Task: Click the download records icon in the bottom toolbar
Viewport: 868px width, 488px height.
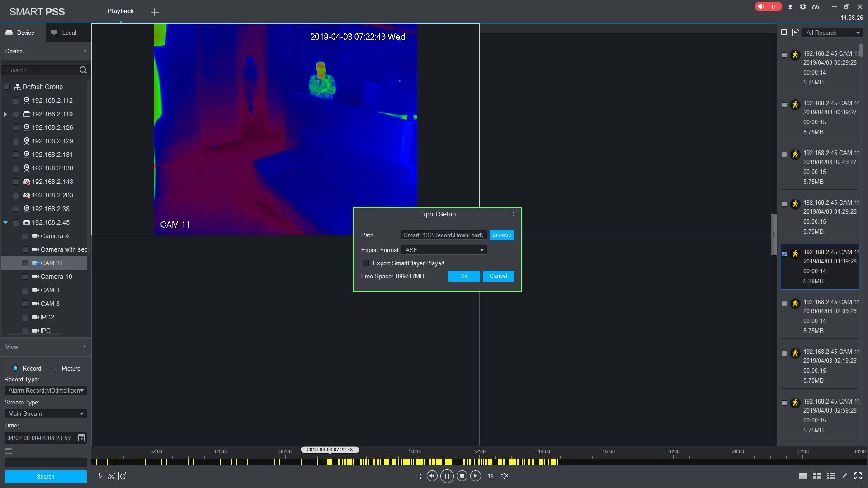Action: pyautogui.click(x=100, y=476)
